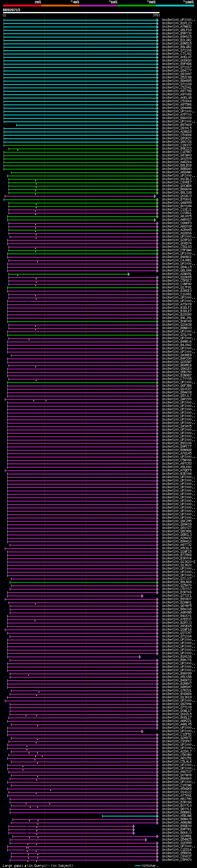Click UniRef100_C5PH70 hit label
The image size is (197, 868).
coord(177,860)
